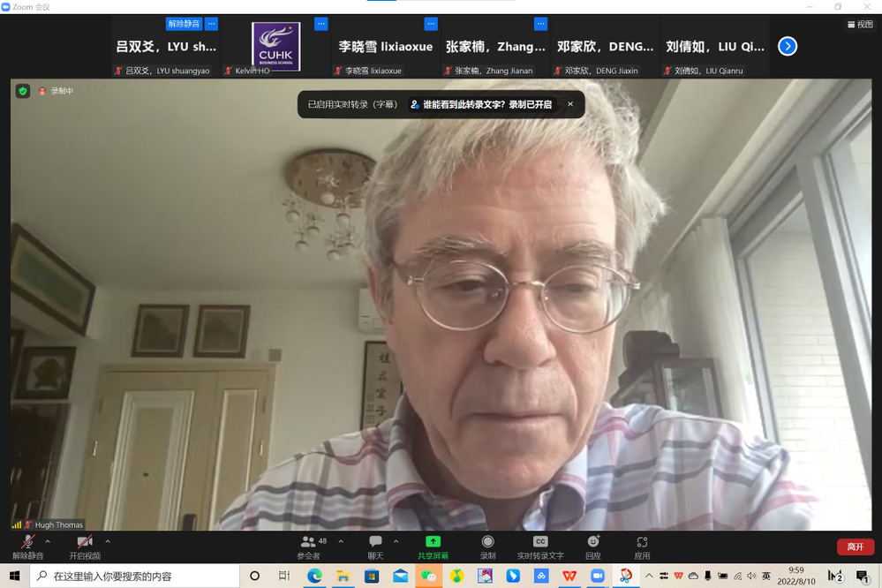Open more options on Kelvin HO's tile
Screen dimensions: 882x588
[x=321, y=24]
